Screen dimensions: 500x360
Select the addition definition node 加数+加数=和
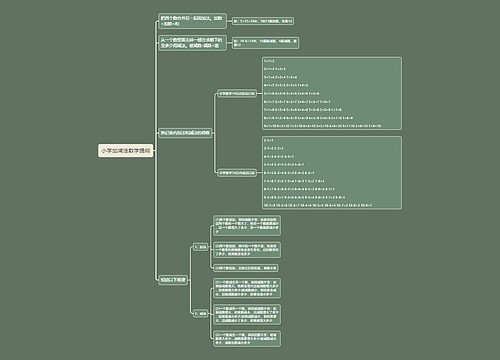tap(192, 21)
